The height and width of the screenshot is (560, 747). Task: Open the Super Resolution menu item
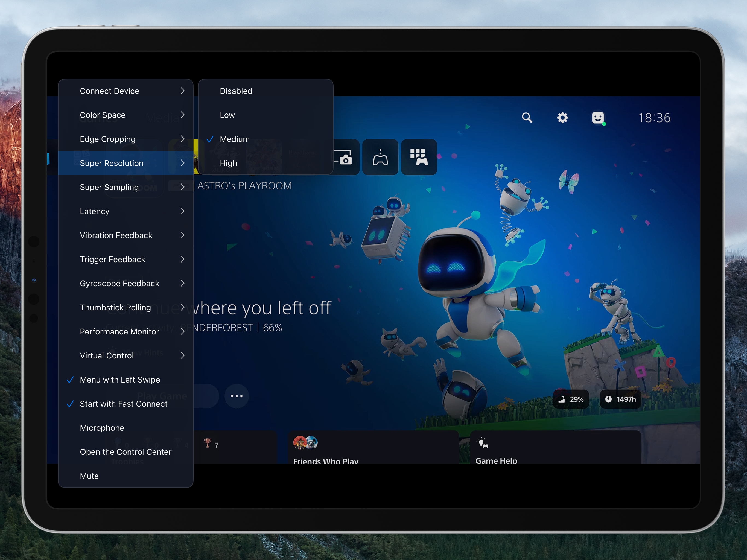[x=126, y=163]
